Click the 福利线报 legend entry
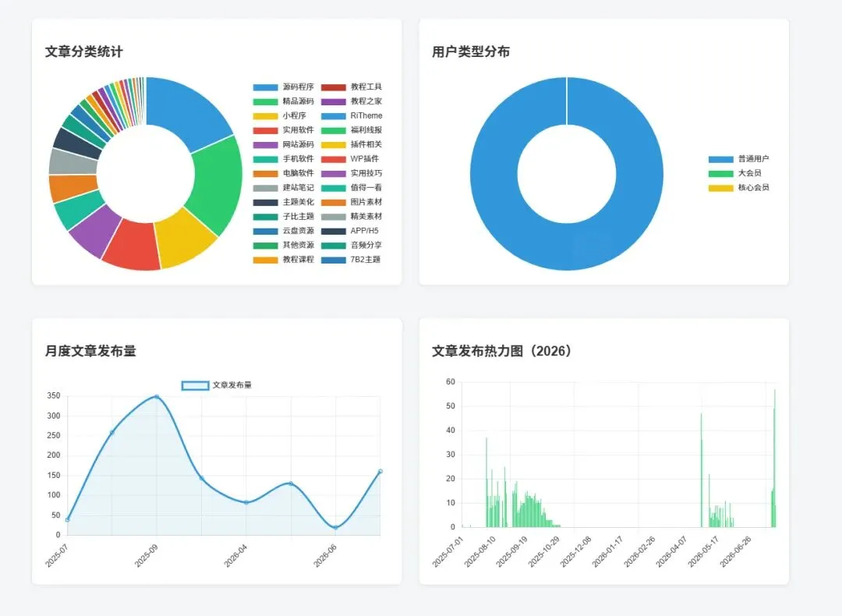The image size is (842, 616). 352,130
